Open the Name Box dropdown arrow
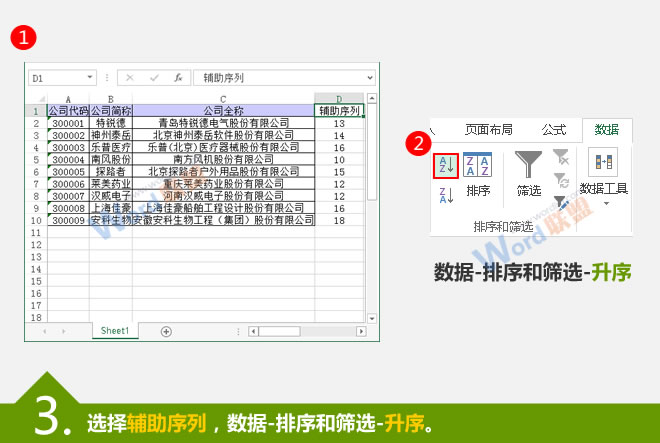The height and width of the screenshot is (443, 660). (89, 77)
